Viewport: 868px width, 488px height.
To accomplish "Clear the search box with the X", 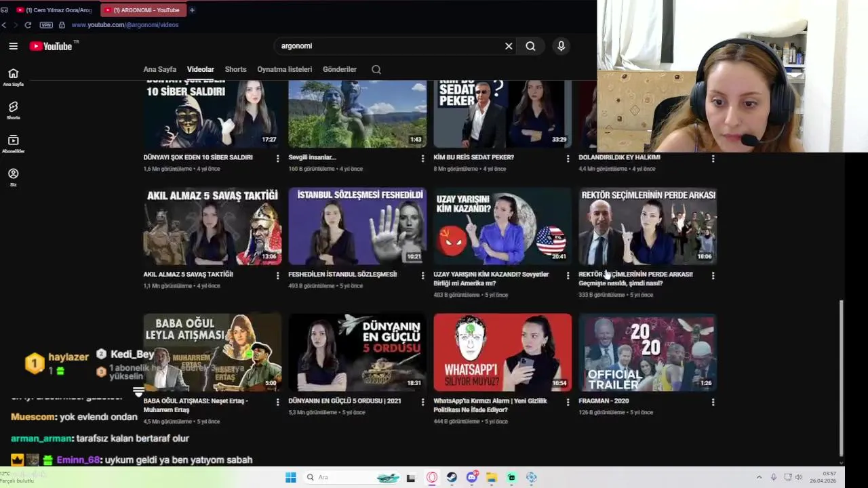I will (x=509, y=46).
